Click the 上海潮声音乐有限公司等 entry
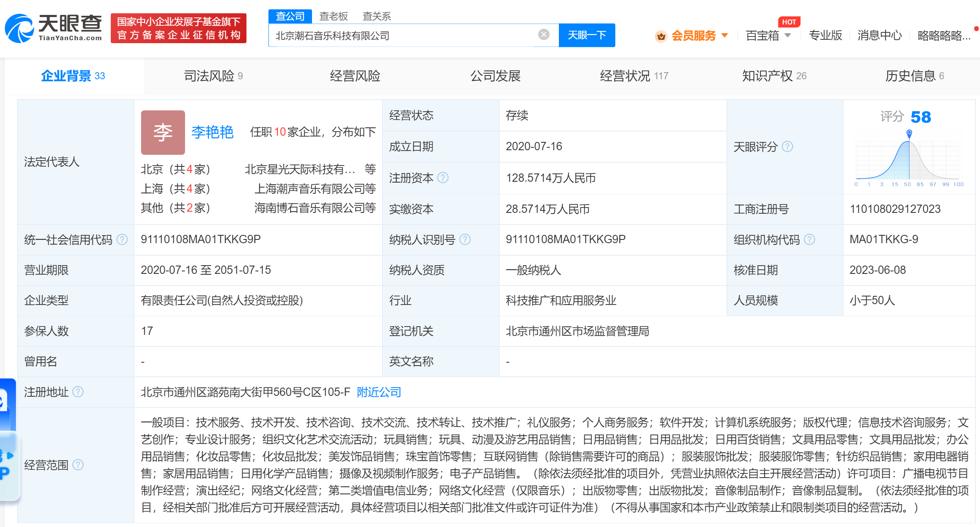The width and height of the screenshot is (980, 527). 315,189
